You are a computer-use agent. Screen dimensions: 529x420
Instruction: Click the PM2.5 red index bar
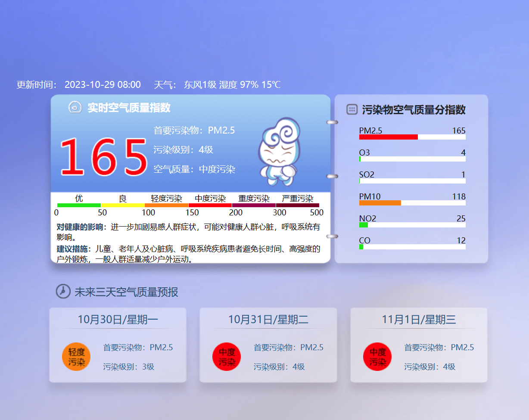pyautogui.click(x=388, y=137)
